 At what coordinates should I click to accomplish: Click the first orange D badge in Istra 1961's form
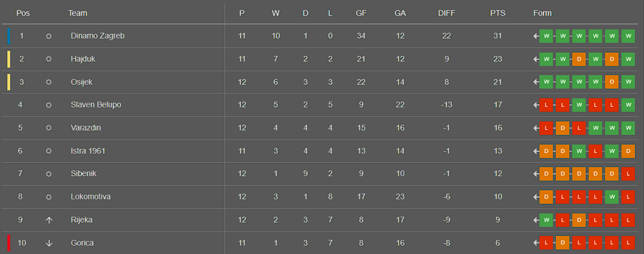[546, 151]
